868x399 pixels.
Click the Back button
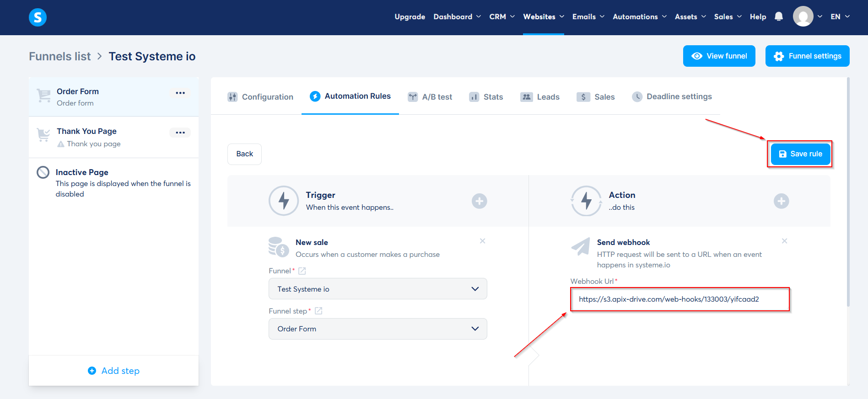pyautogui.click(x=244, y=154)
